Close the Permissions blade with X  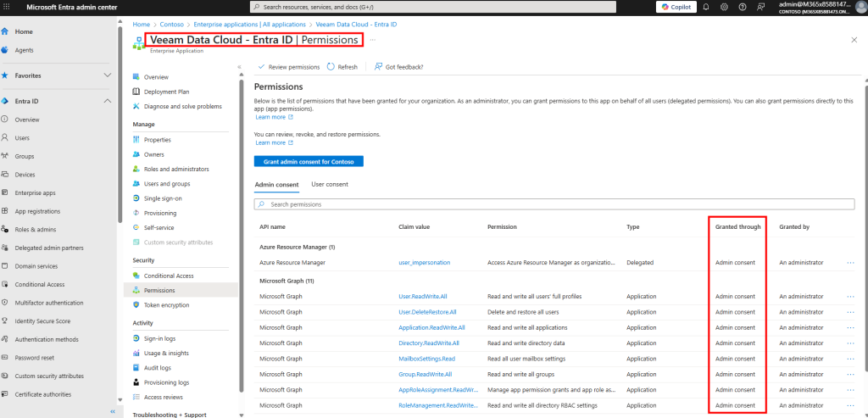pos(853,40)
